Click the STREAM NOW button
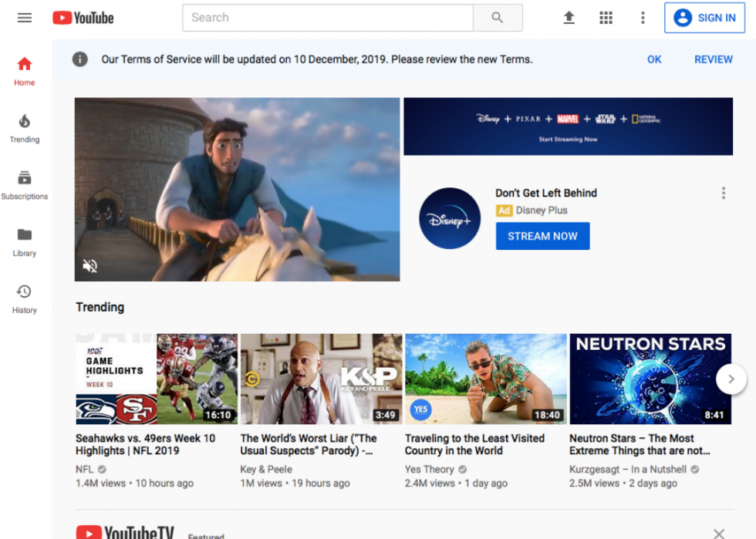This screenshot has height=539, width=756. coord(542,236)
